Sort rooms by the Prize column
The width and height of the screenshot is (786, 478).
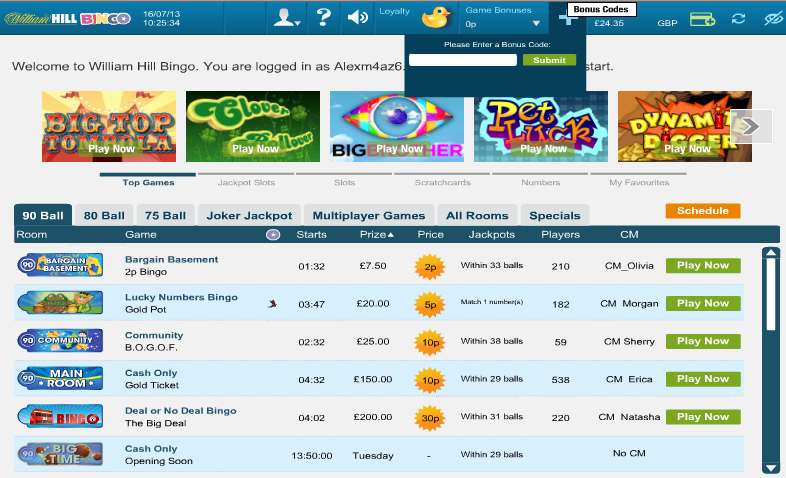(x=376, y=234)
